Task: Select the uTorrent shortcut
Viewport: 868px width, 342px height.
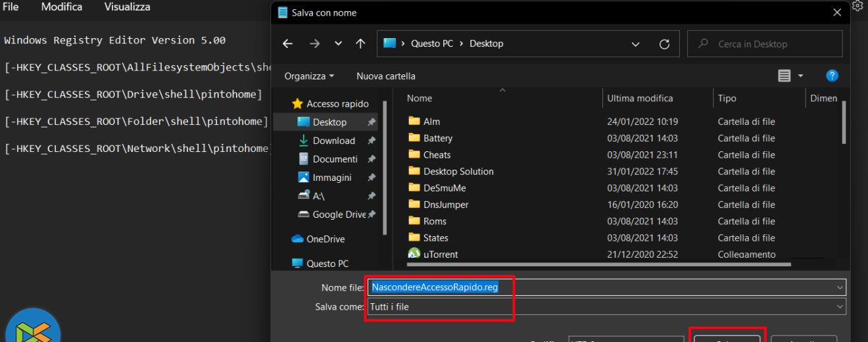Action: pyautogui.click(x=441, y=255)
